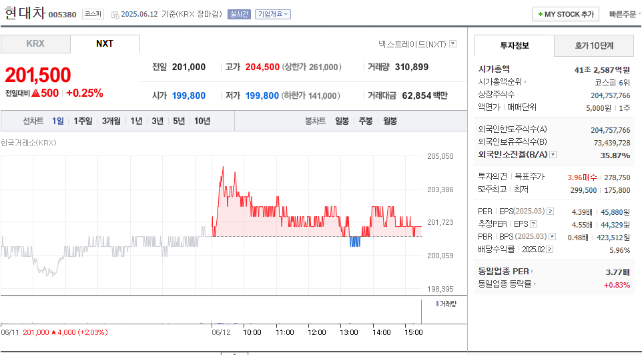Viewport: 644px width, 355px height.
Task: Click the dividend yield 5.96%
Action: (619, 250)
